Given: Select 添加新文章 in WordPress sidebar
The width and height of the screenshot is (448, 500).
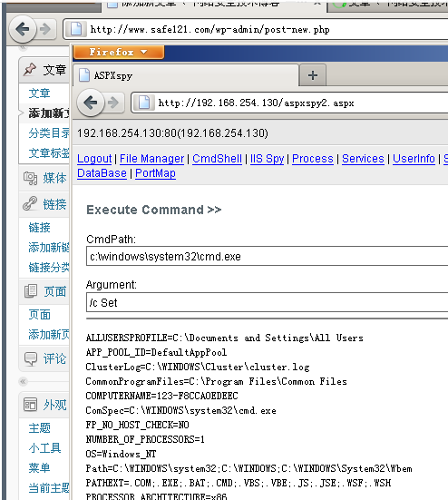Looking at the screenshot, I should point(49,113).
